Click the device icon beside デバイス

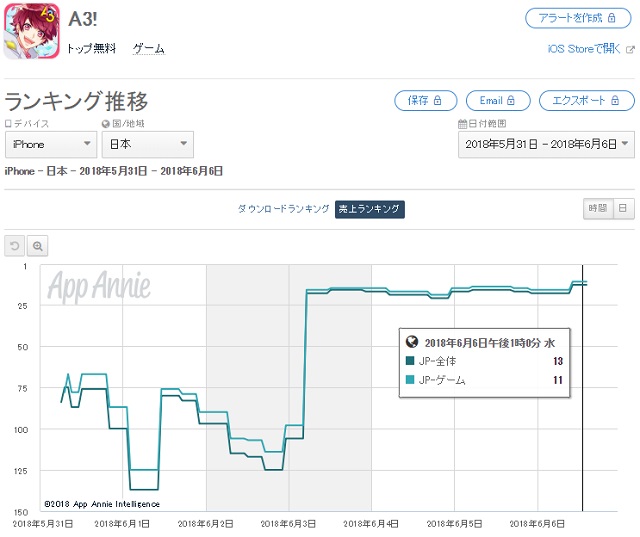click(x=8, y=124)
